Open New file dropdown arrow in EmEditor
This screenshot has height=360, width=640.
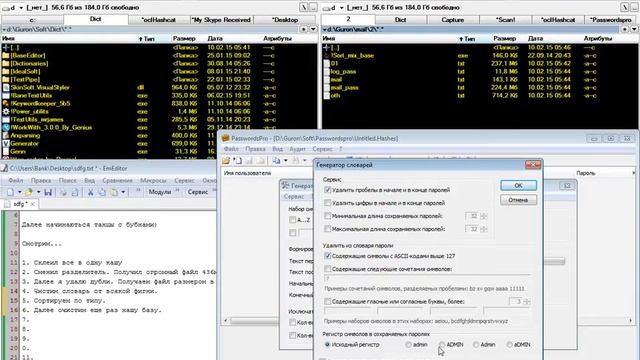point(19,192)
